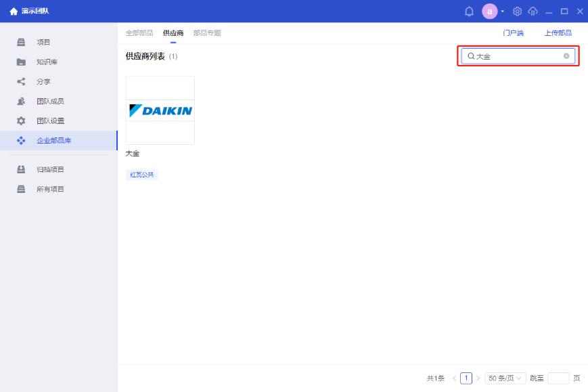The width and height of the screenshot is (588, 392).
Task: Open the 50 条/页 page size dropdown
Action: click(505, 378)
